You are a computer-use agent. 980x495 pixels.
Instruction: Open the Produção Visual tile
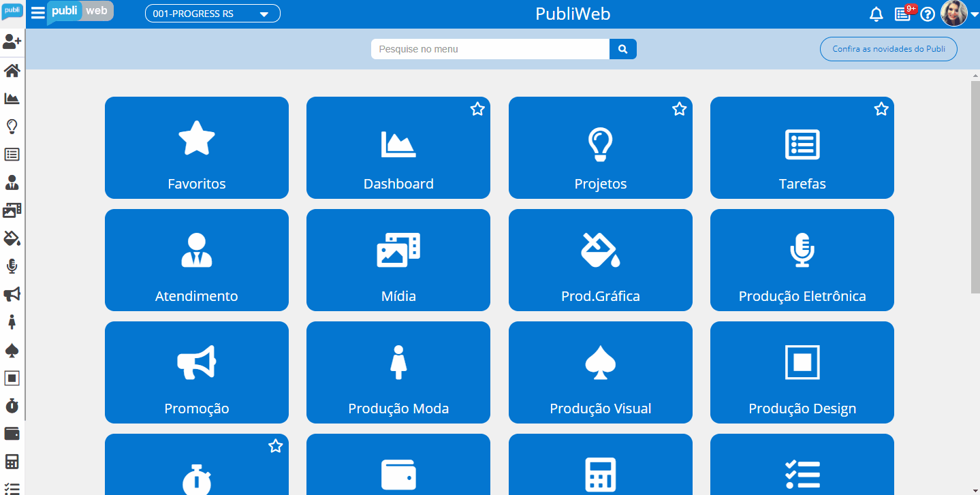[x=601, y=372]
